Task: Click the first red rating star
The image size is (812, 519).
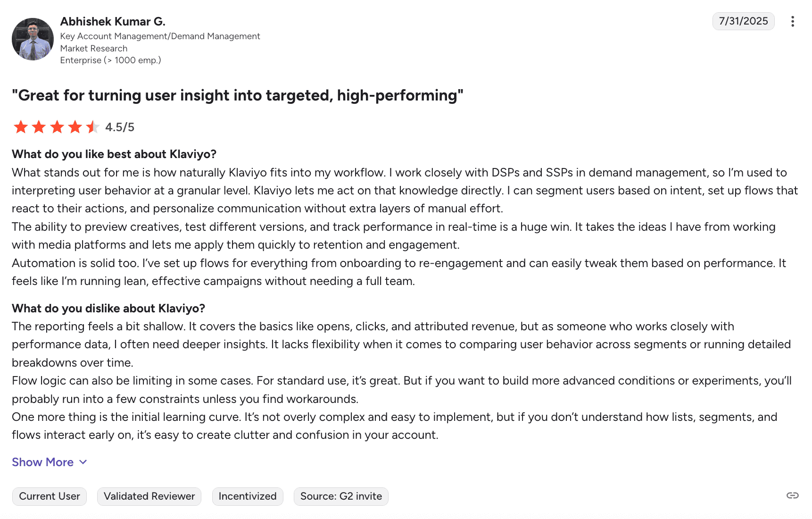Action: (x=21, y=127)
